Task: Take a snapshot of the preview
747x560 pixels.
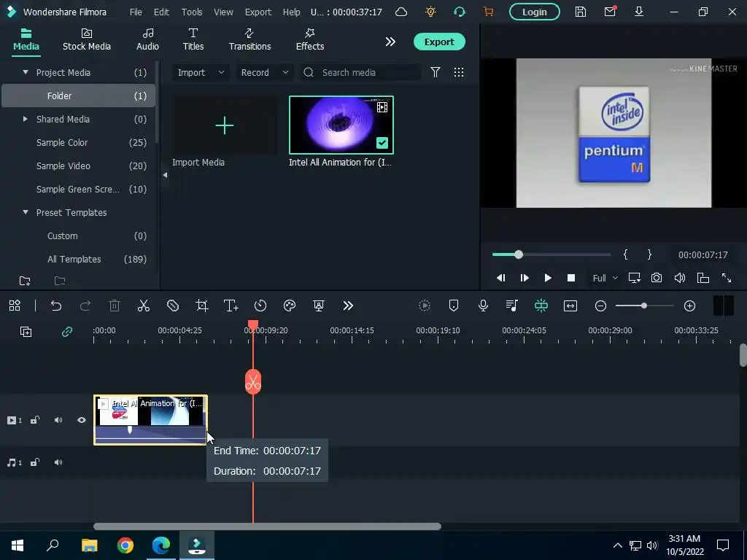Action: click(657, 278)
